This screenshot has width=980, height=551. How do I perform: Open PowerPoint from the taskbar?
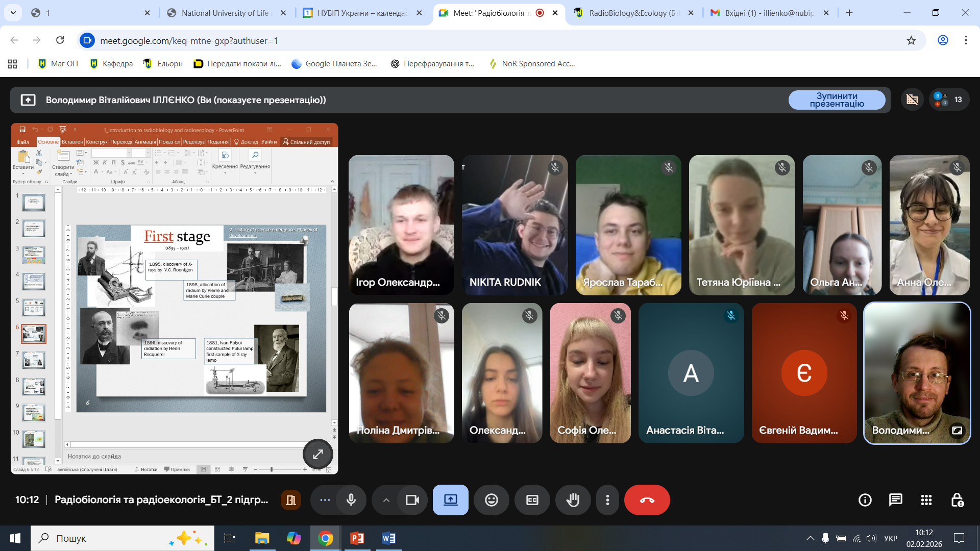pyautogui.click(x=357, y=538)
